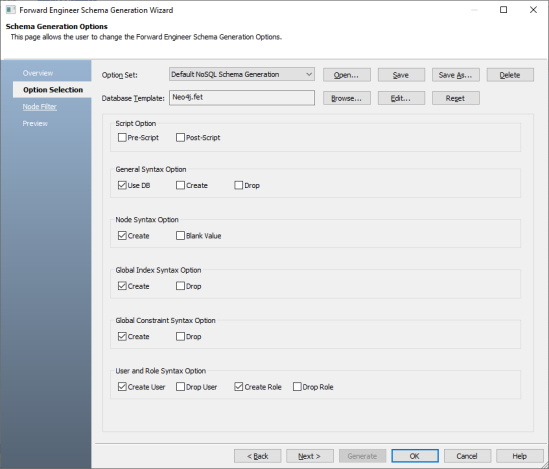Switch to the Overview page
The width and height of the screenshot is (549, 469).
(38, 73)
